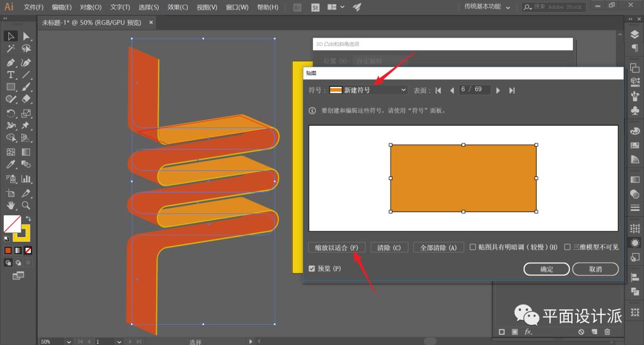This screenshot has width=644, height=345.
Task: Toggle the 预览 preview checkbox
Action: click(312, 269)
